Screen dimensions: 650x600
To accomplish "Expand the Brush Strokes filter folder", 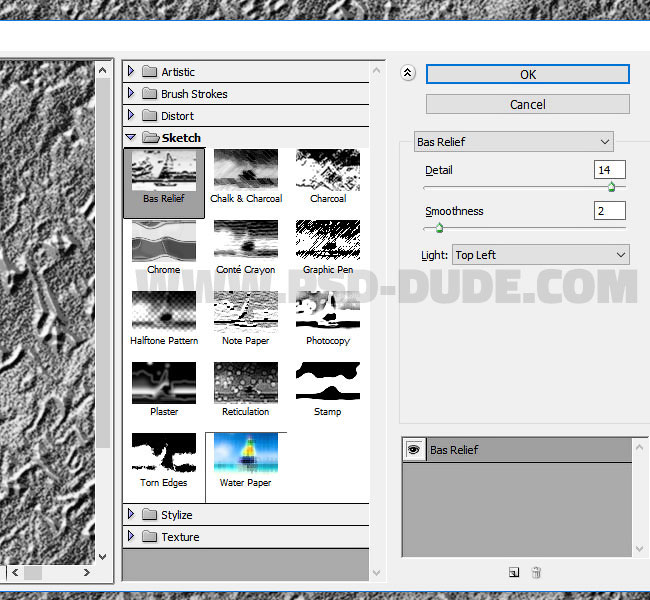I will pos(131,93).
